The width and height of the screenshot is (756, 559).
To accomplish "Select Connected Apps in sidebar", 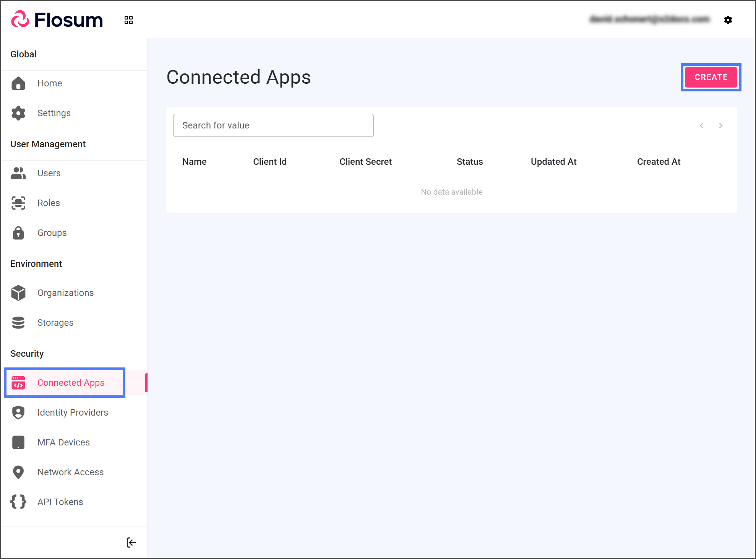I will tap(71, 383).
